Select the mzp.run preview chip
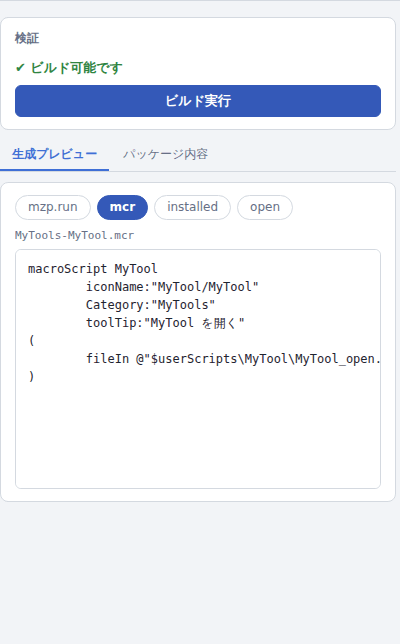Screen dimensions: 400x644 (x=53, y=207)
